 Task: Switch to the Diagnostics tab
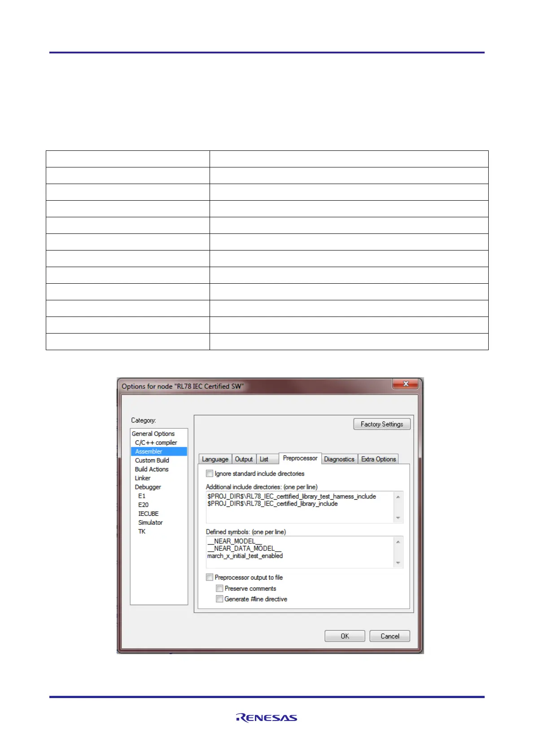pos(339,459)
